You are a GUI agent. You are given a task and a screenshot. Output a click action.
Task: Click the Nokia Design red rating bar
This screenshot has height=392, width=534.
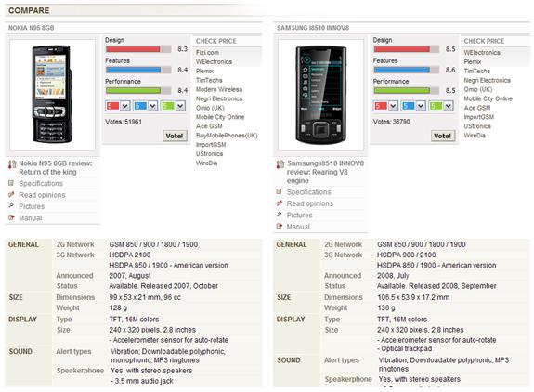(x=138, y=49)
